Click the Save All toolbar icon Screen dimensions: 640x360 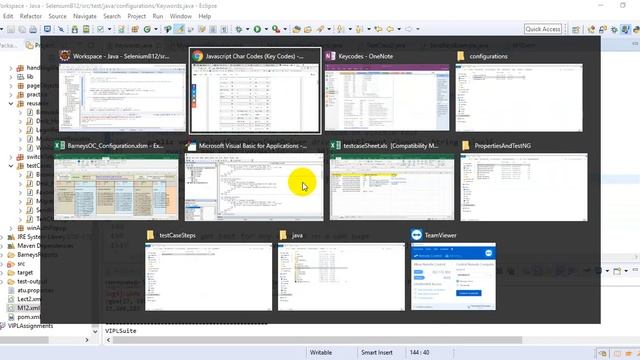pyautogui.click(x=22, y=29)
